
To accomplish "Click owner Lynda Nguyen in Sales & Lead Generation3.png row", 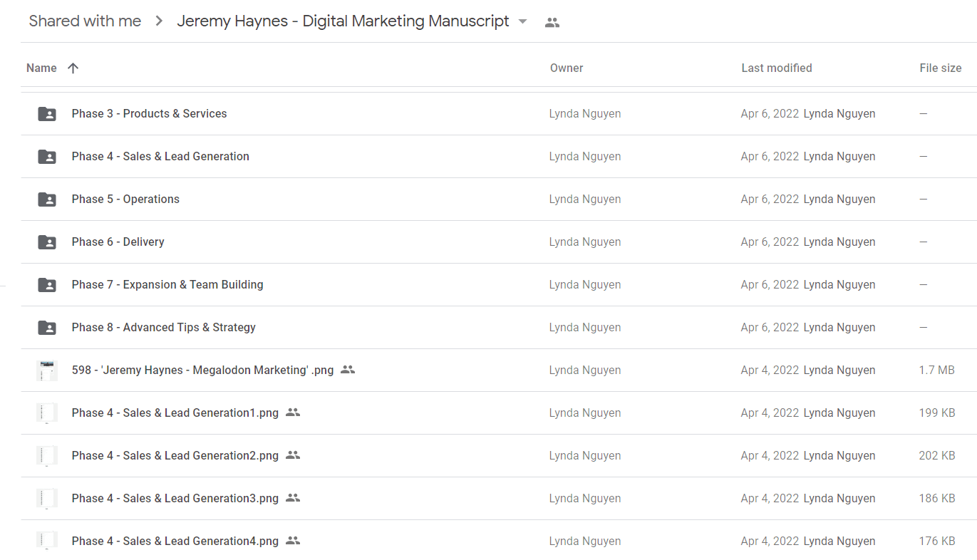I will point(585,498).
